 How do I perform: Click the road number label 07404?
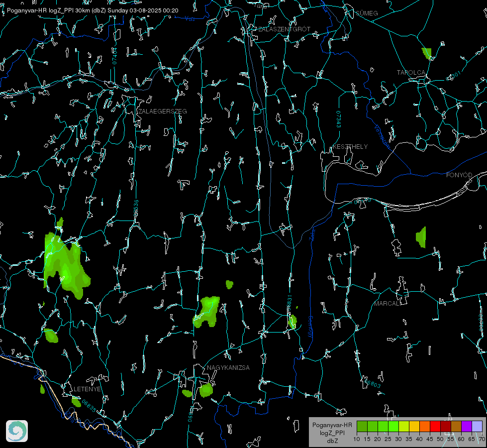click(114, 56)
